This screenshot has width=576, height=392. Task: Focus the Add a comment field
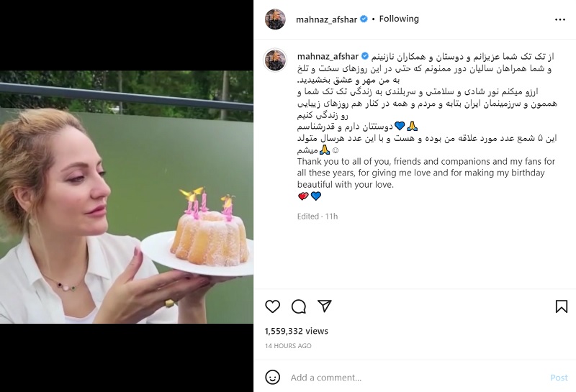pyautogui.click(x=417, y=378)
